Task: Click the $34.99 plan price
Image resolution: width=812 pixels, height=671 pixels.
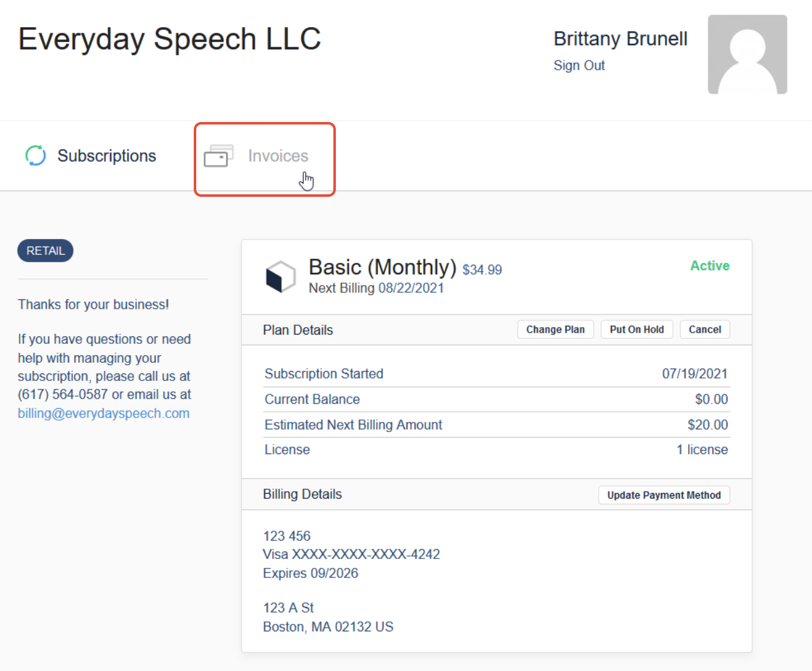Action: [x=482, y=270]
